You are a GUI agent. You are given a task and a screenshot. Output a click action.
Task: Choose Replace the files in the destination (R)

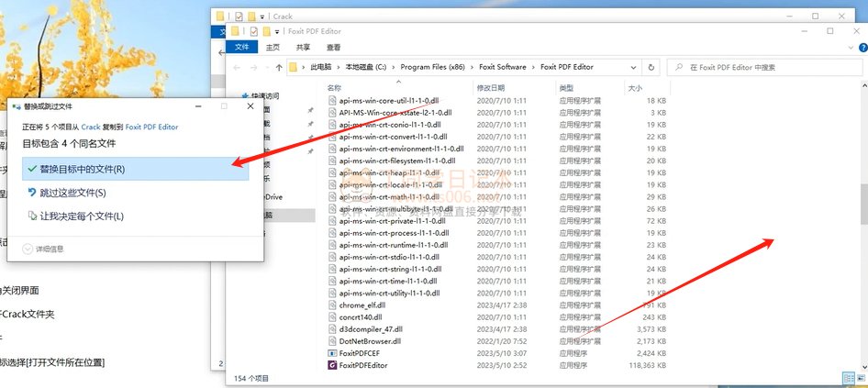tap(136, 169)
